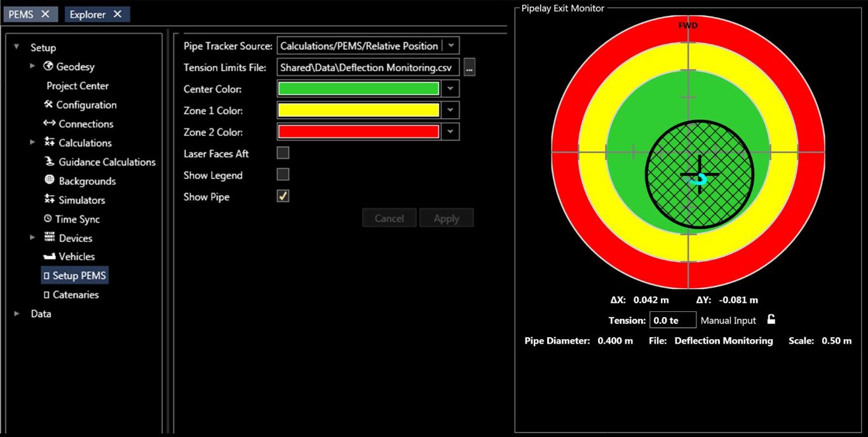Click the green Center Color swatch
This screenshot has height=437, width=868.
359,89
